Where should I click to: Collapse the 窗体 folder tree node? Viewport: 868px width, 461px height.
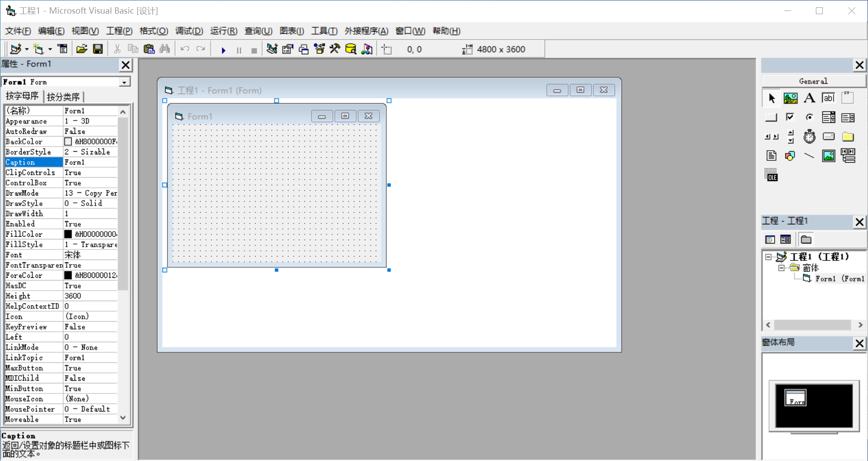point(782,268)
